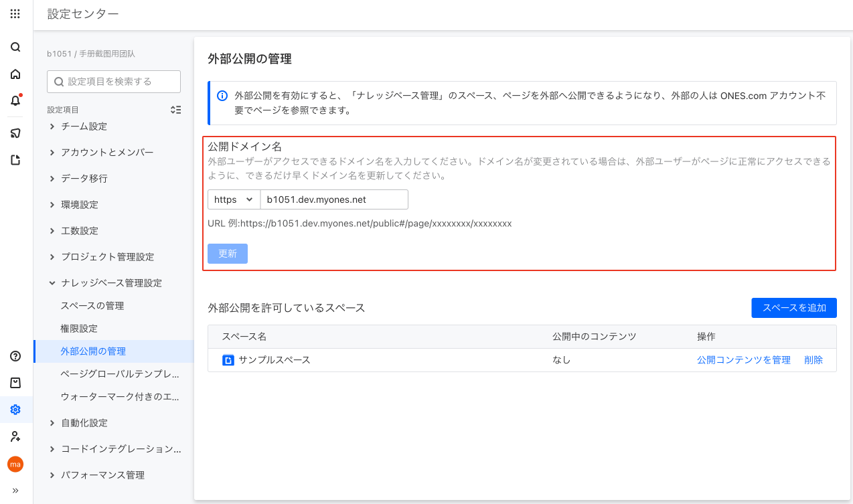Viewport: 853px width, 504px height.
Task: Click the domain name input field
Action: (x=333, y=199)
